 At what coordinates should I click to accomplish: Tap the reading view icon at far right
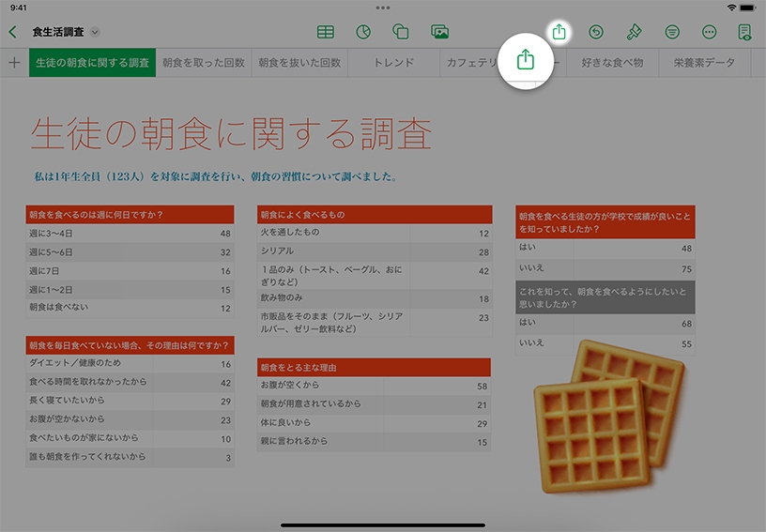pos(745,32)
